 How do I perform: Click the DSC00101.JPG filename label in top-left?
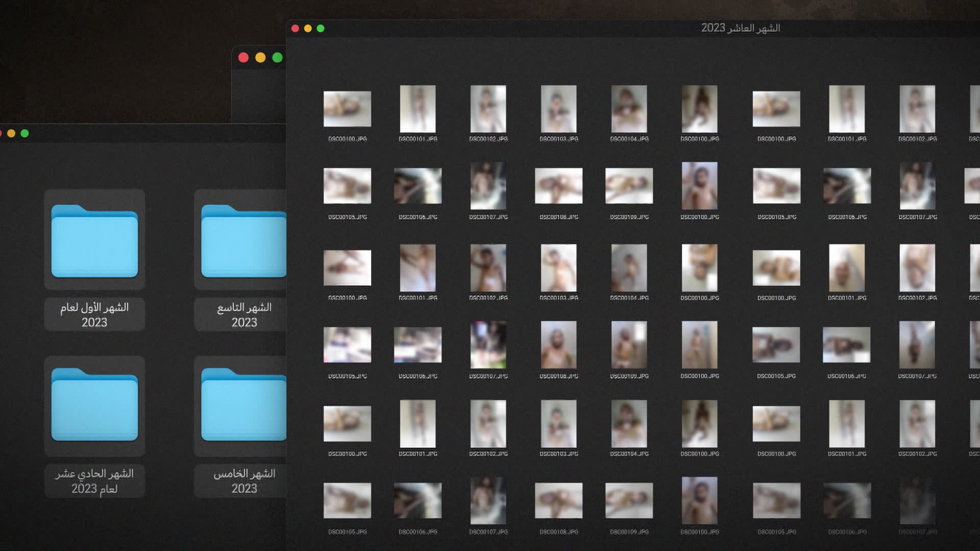click(418, 139)
